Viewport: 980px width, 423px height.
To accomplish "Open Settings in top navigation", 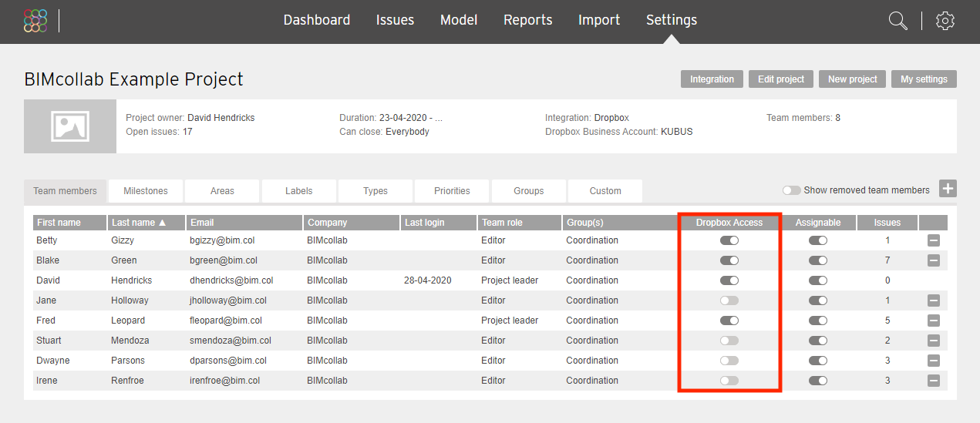I will point(672,20).
